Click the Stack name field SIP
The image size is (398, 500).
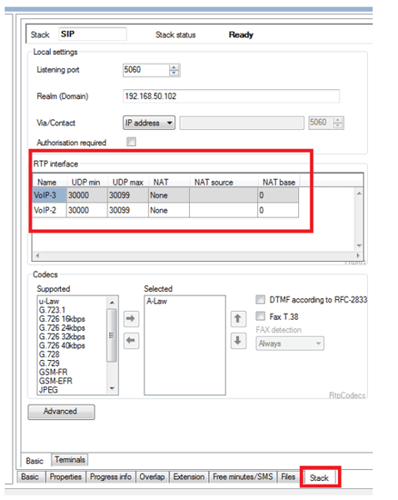(92, 34)
